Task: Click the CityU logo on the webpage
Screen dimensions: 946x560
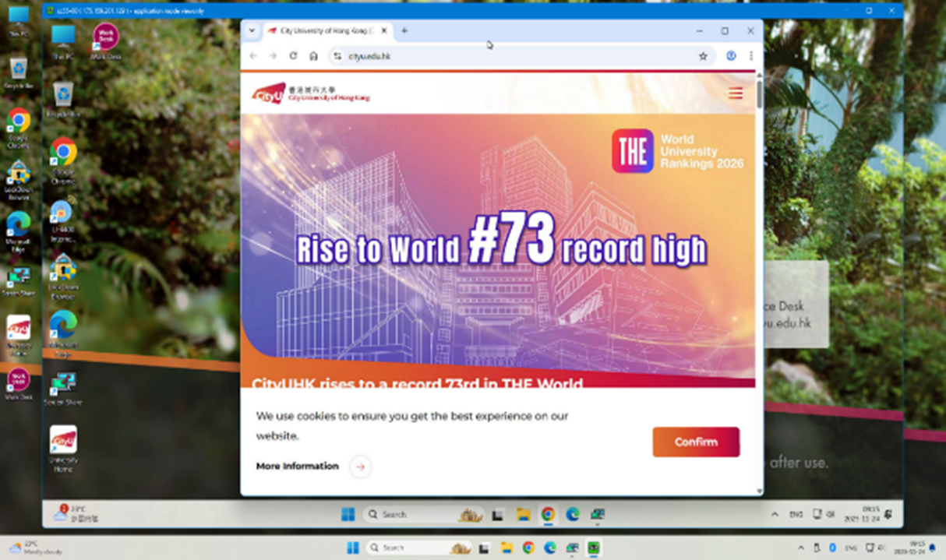Action: [x=311, y=93]
